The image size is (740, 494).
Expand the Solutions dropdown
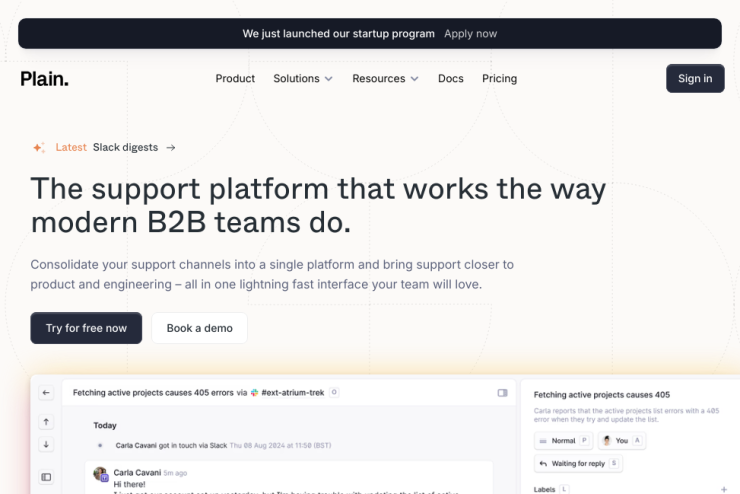(x=303, y=79)
